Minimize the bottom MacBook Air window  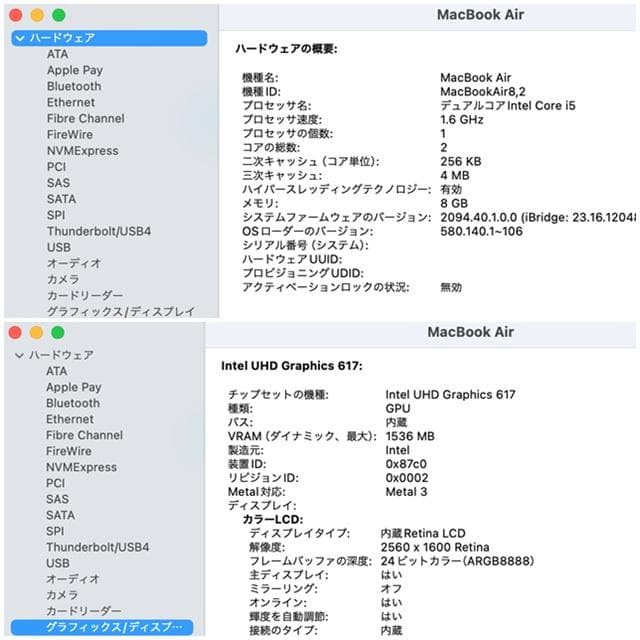36,333
